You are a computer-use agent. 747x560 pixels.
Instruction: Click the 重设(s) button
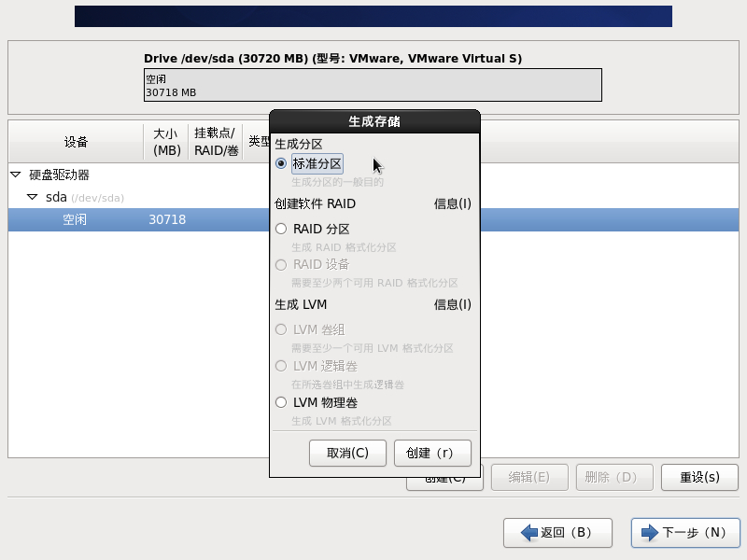click(699, 477)
